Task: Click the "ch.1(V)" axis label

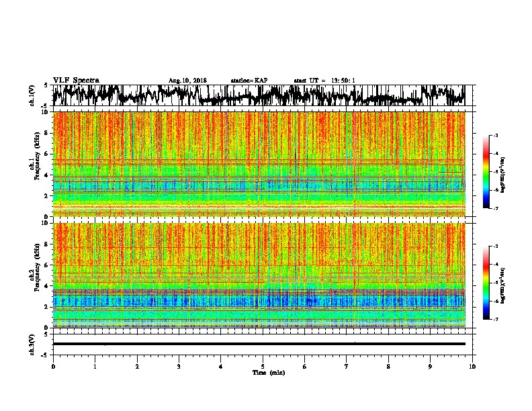Action: pos(32,95)
